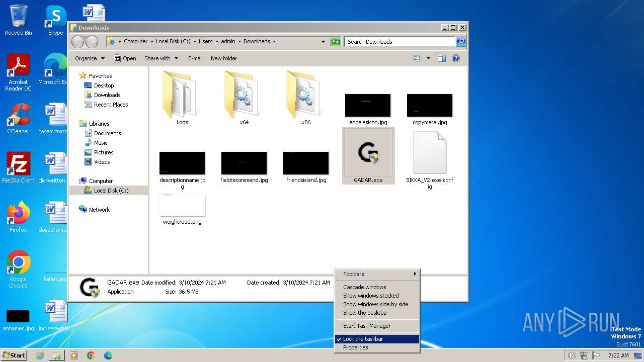Select Network in navigation pane
644x362 pixels.
[99, 210]
